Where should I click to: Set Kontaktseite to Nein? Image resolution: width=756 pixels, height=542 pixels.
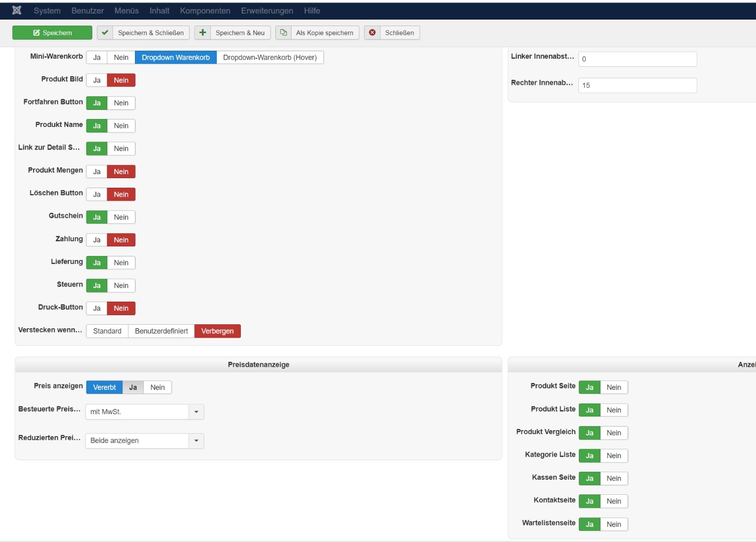[x=614, y=501]
